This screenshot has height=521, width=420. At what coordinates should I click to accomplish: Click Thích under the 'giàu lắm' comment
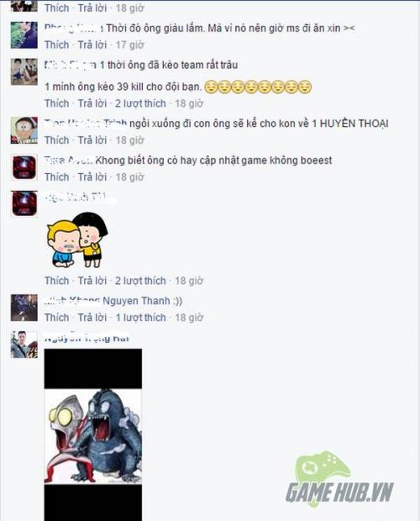click(56, 45)
